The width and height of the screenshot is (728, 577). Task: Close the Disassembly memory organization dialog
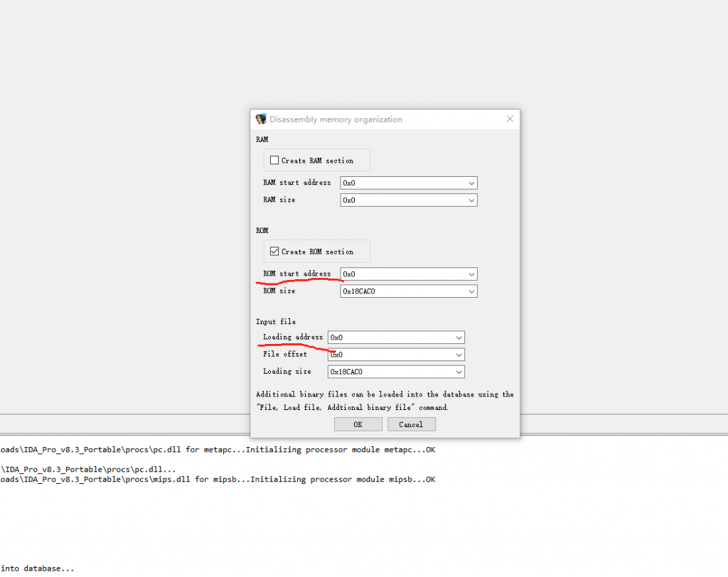[x=510, y=119]
